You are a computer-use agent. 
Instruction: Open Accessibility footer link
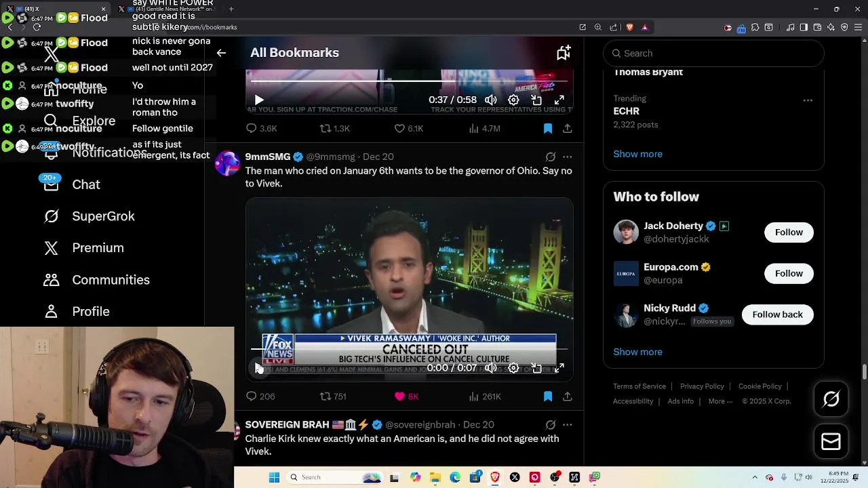[x=633, y=401]
